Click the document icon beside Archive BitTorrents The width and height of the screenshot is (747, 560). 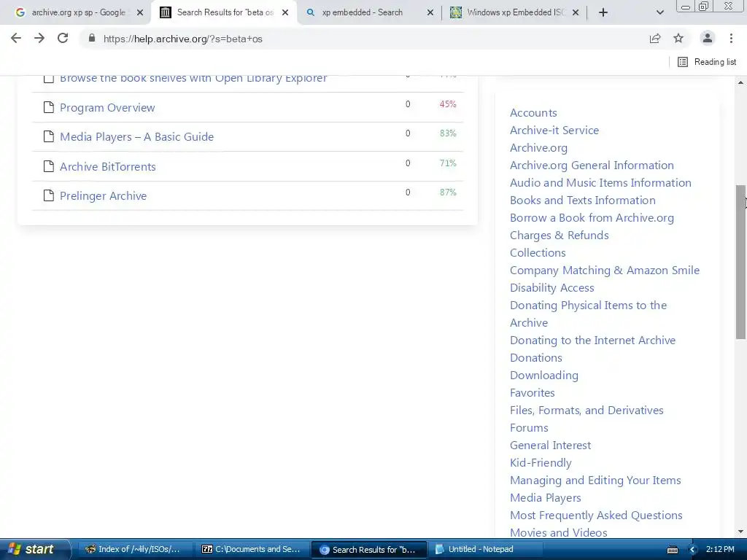click(x=49, y=166)
